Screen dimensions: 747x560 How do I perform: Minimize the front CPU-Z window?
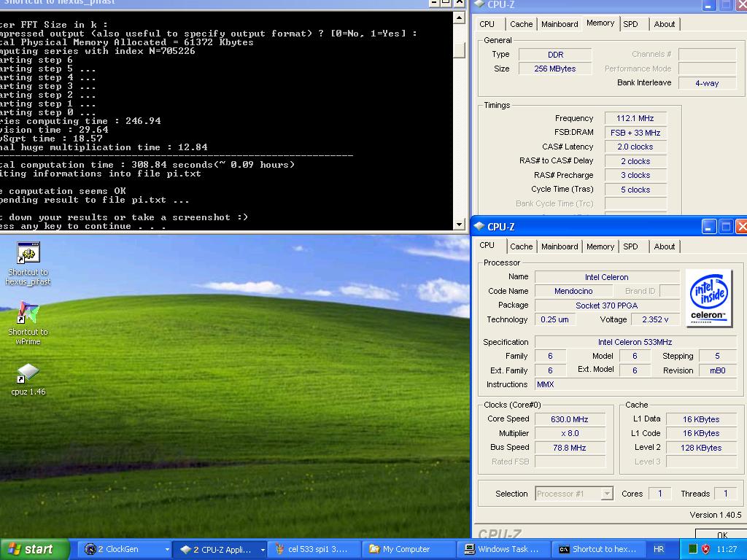pyautogui.click(x=708, y=227)
